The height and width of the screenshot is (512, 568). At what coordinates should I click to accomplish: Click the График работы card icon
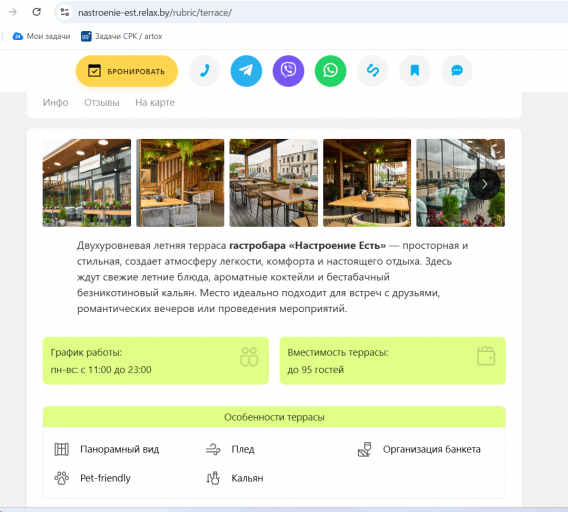pos(249,357)
